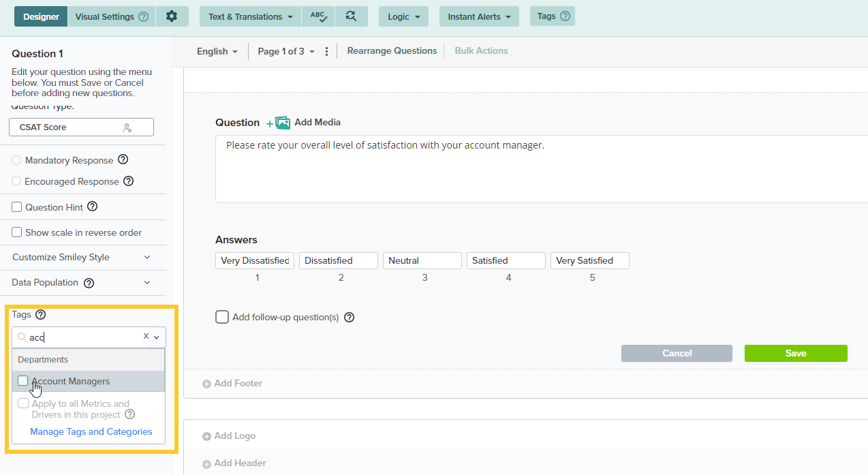Open the Text & Translations dropdown menu
This screenshot has height=475, width=868.
(x=250, y=16)
